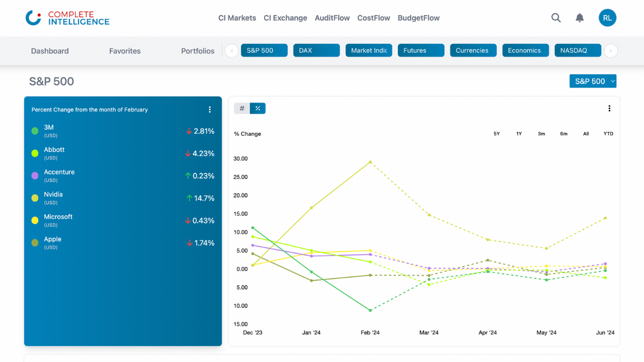Open BudgetFlow from top navigation
Image resolution: width=644 pixels, height=362 pixels.
tap(419, 18)
